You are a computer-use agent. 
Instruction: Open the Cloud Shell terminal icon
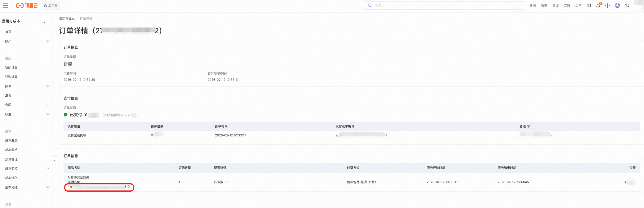589,5
